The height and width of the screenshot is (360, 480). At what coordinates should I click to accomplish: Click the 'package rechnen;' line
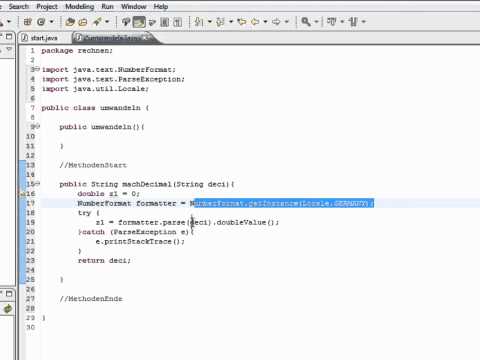(x=77, y=51)
